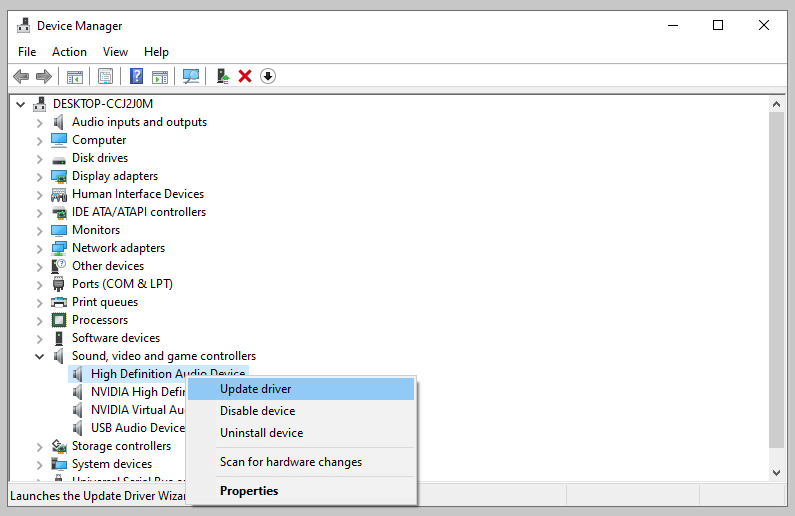Click Show/Hide Action Pane toolbar icon
The height and width of the screenshot is (516, 795).
coord(160,77)
